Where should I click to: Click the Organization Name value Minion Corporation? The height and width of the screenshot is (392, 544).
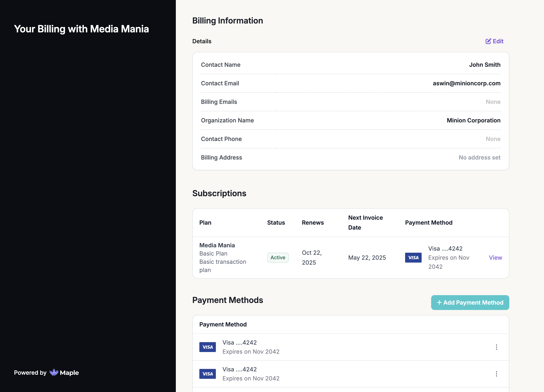pyautogui.click(x=473, y=120)
